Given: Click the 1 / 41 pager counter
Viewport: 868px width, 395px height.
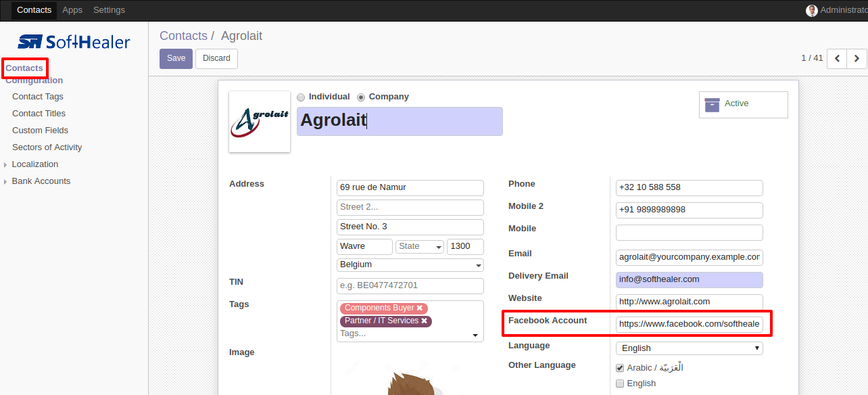Looking at the screenshot, I should point(812,58).
